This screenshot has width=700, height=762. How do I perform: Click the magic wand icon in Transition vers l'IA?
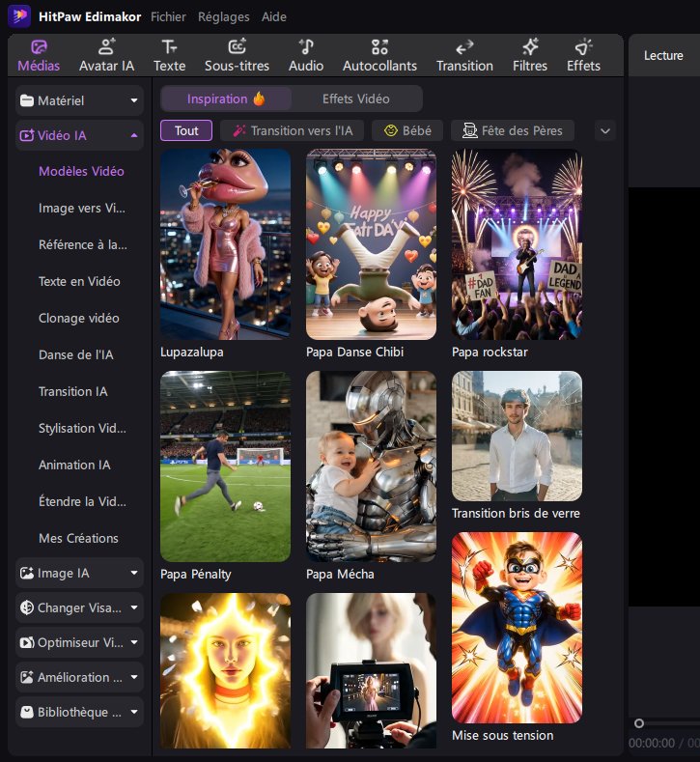(239, 130)
